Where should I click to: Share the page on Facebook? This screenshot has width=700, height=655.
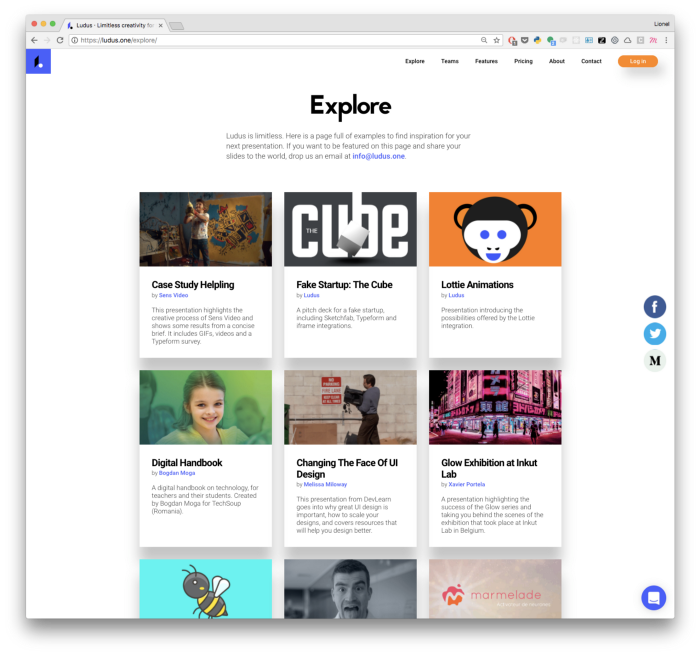click(654, 307)
